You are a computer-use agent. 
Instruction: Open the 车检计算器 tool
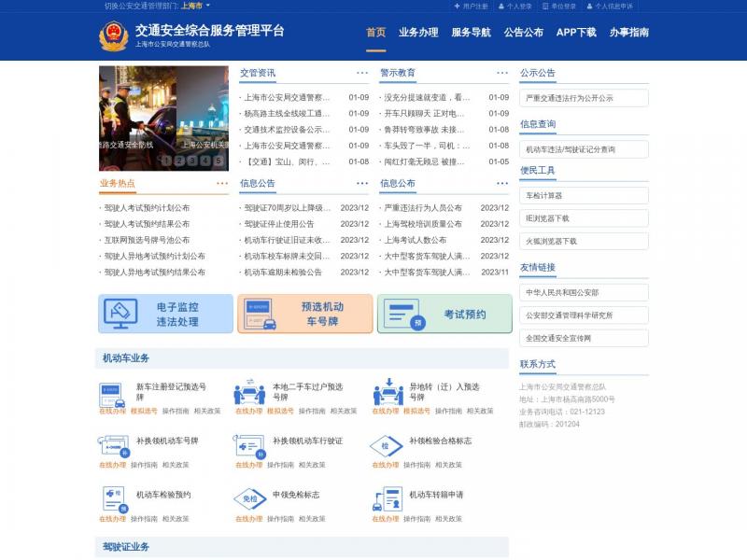[x=585, y=196]
